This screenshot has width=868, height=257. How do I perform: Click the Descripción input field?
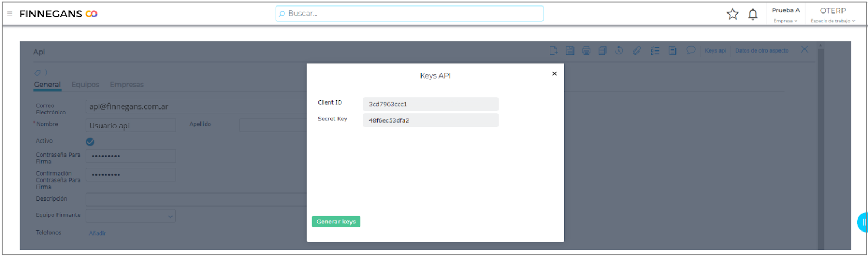pyautogui.click(x=196, y=199)
